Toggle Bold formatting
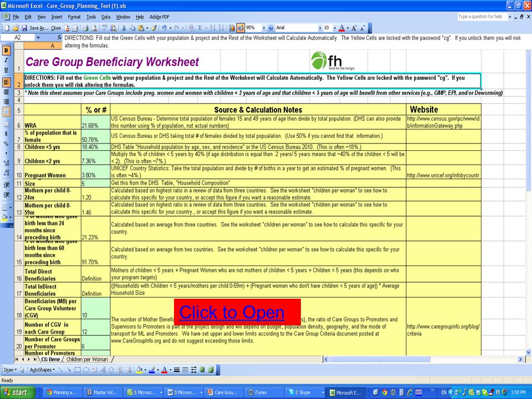Viewport: 532px width, 399px height. [x=6, y=50]
